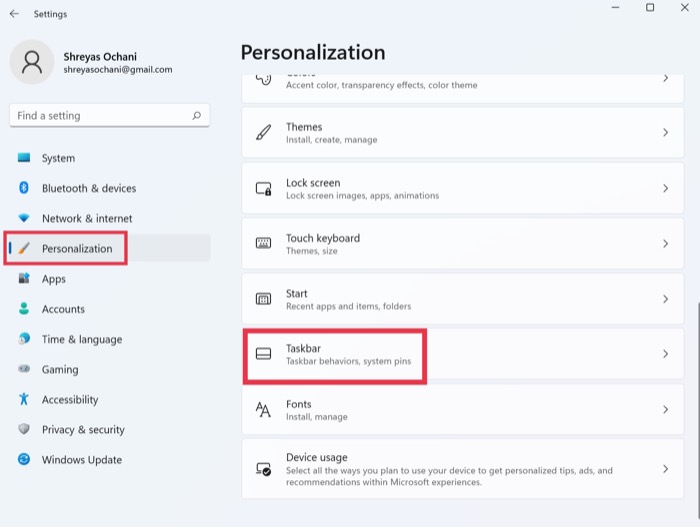Image resolution: width=700 pixels, height=527 pixels.
Task: Navigate to Windows Update
Action: (x=81, y=460)
